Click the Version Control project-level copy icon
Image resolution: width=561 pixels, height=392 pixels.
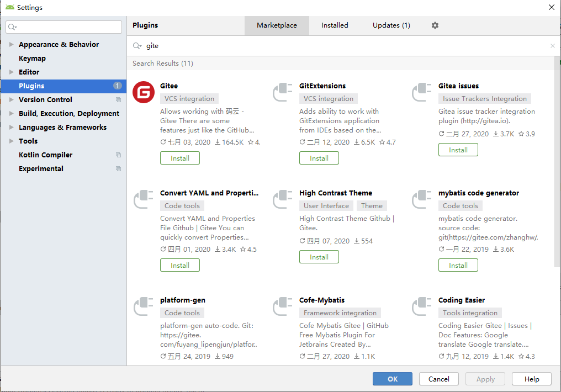[x=118, y=100]
